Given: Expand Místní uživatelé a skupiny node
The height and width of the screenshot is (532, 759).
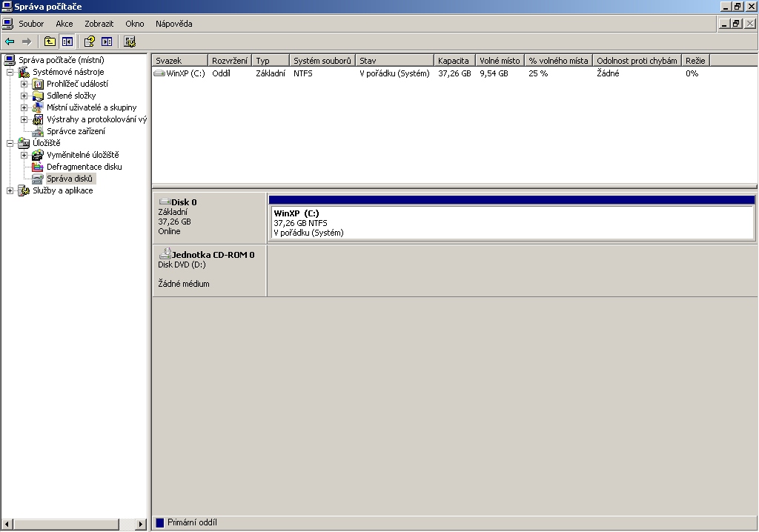Looking at the screenshot, I should click(x=24, y=107).
